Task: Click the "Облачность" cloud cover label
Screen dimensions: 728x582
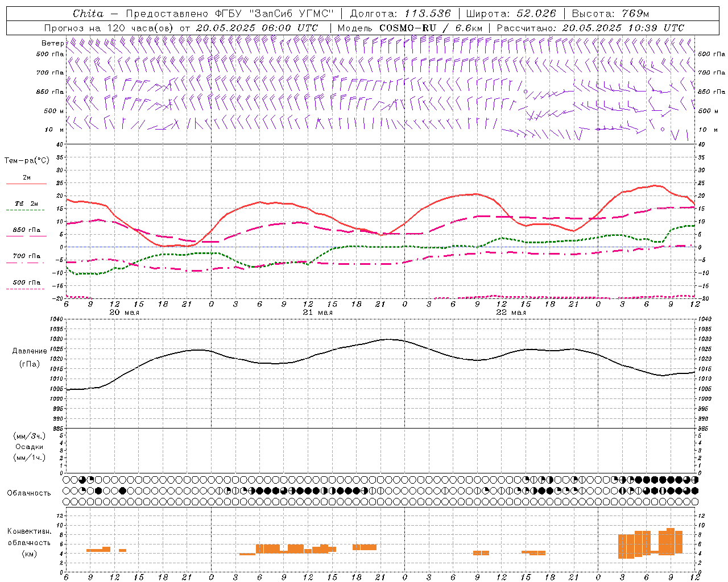Action: click(29, 493)
